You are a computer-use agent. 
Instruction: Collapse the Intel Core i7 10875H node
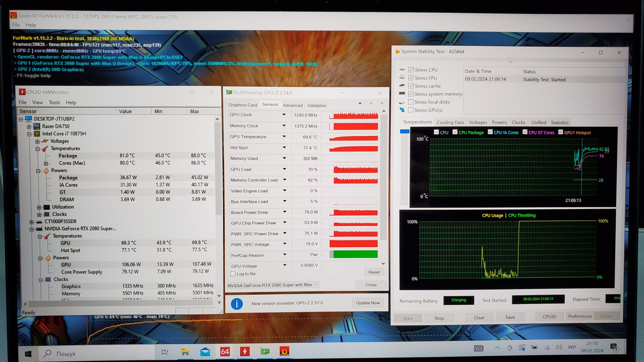[x=29, y=134]
